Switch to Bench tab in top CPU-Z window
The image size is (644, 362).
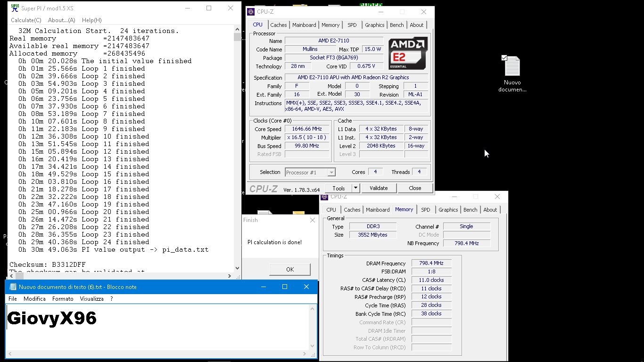[397, 25]
